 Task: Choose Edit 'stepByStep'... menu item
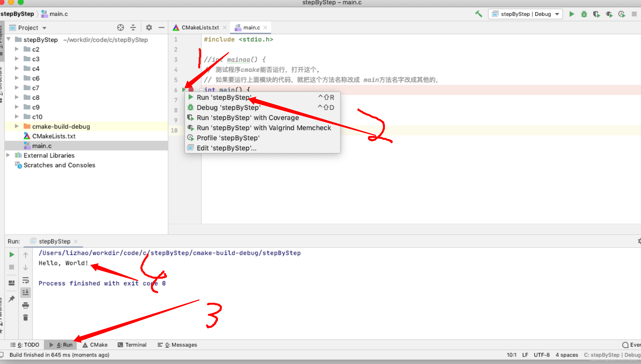coord(263,148)
